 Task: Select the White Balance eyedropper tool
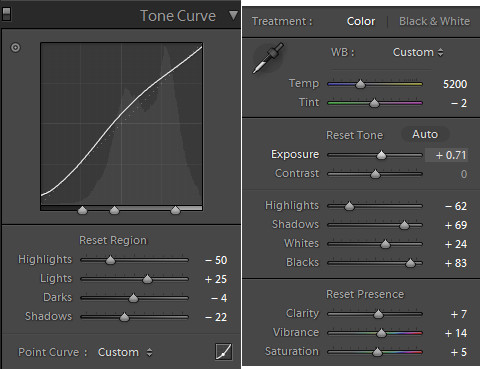point(269,58)
